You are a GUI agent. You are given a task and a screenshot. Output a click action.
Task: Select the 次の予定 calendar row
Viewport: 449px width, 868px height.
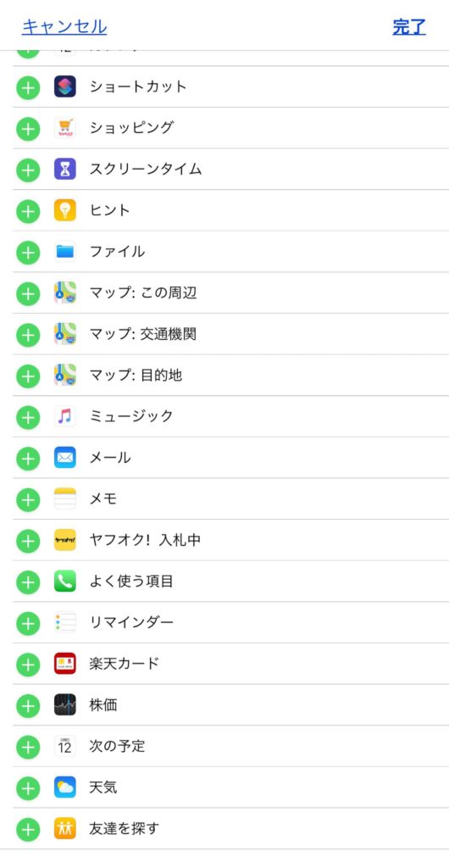coord(230,746)
